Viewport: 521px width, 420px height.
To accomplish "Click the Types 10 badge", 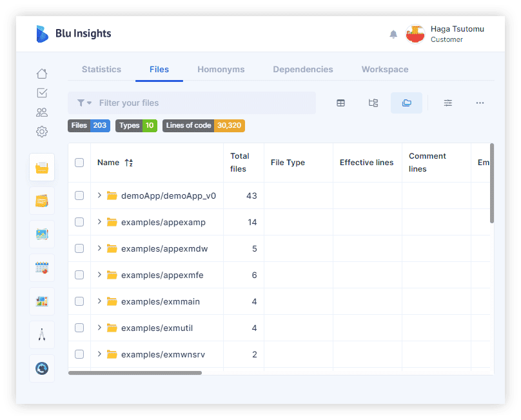I will point(136,126).
